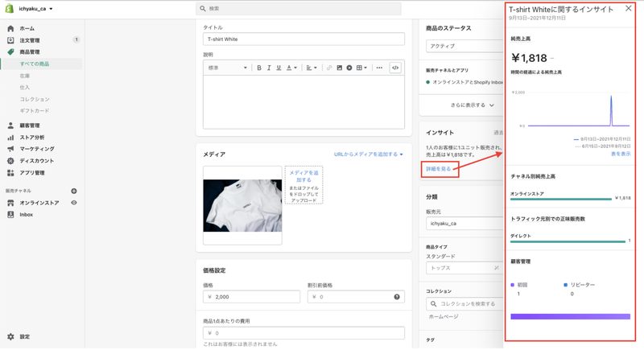Open ホーム in the sidebar
Screen dimensions: 644x350
(27, 29)
